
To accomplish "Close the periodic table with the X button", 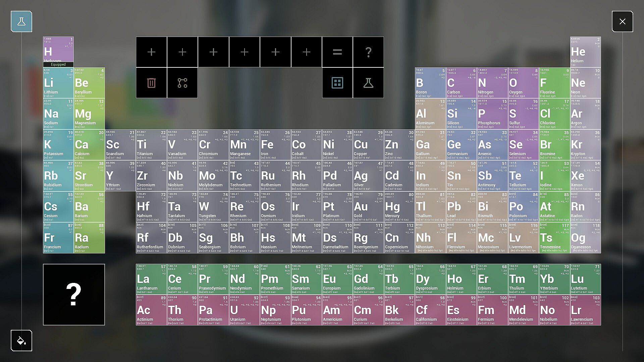I will (x=622, y=21).
